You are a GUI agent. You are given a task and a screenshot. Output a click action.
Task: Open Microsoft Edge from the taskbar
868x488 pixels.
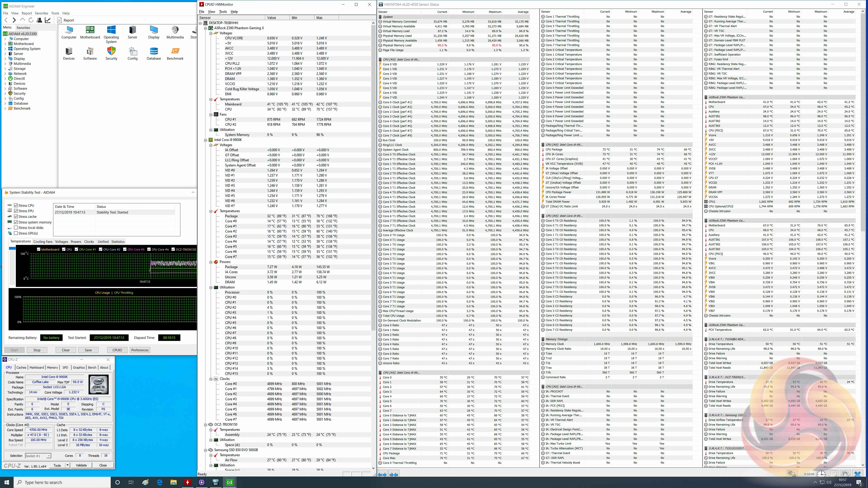[159, 482]
